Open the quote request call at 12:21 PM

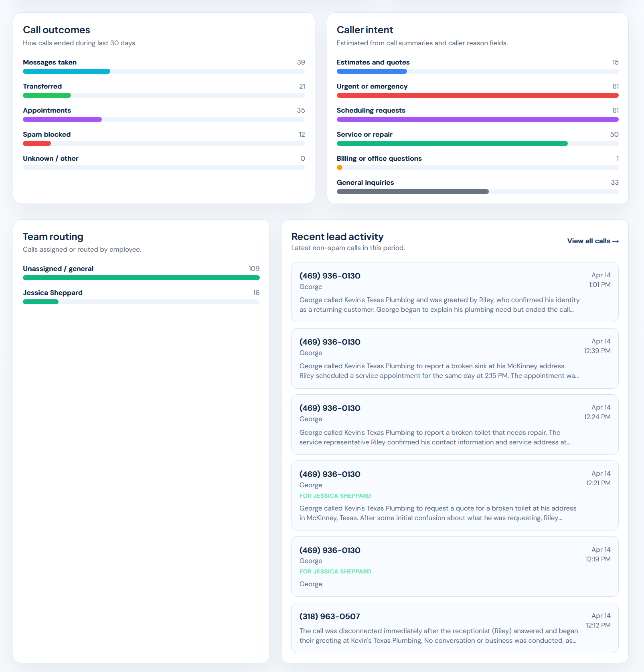pos(455,496)
